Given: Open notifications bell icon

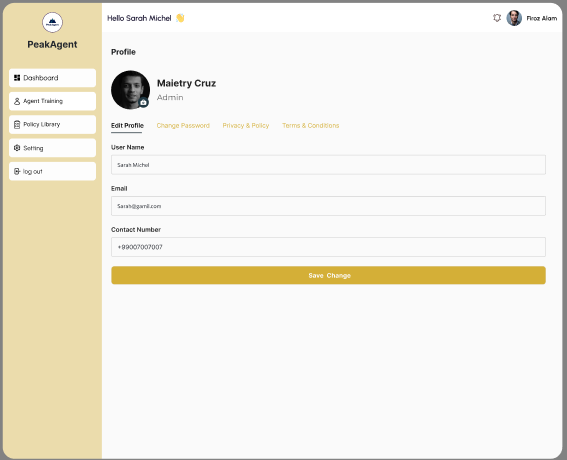Looking at the screenshot, I should (497, 18).
